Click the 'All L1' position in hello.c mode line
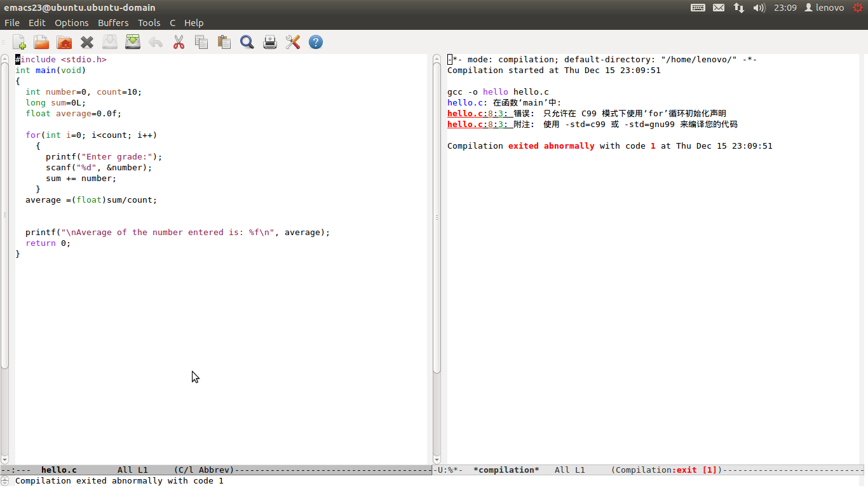The height and width of the screenshot is (488, 868). pos(133,470)
